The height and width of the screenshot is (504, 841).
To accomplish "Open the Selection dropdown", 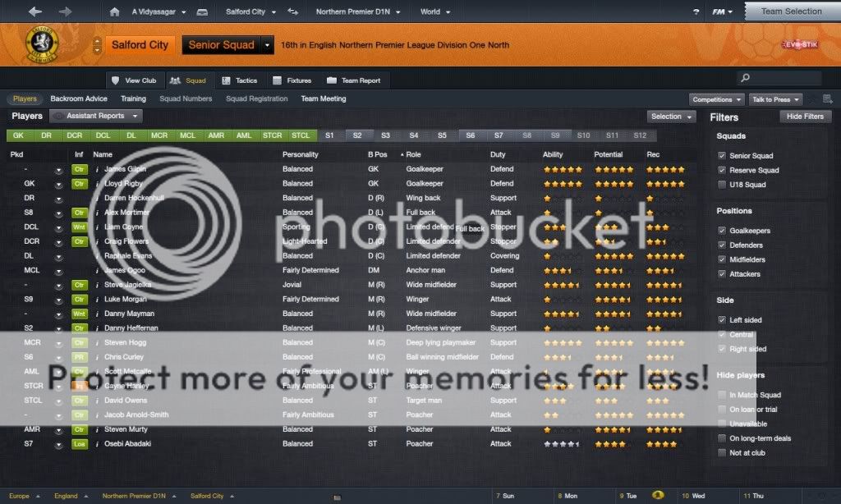I will [671, 117].
